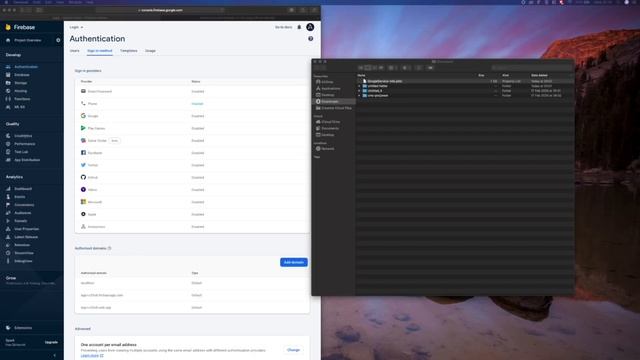Image resolution: width=640 pixels, height=360 pixels.
Task: Open help question mark icon
Action: coord(311,39)
